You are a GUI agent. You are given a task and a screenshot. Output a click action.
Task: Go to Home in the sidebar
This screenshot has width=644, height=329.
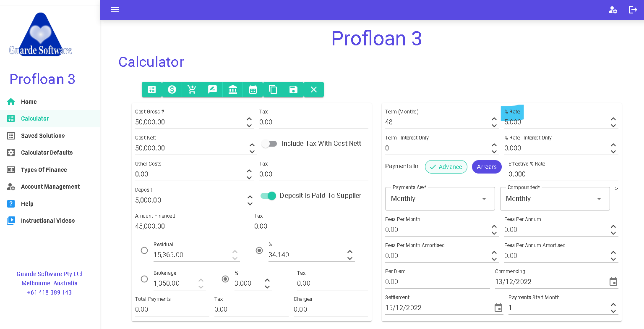tap(50, 102)
